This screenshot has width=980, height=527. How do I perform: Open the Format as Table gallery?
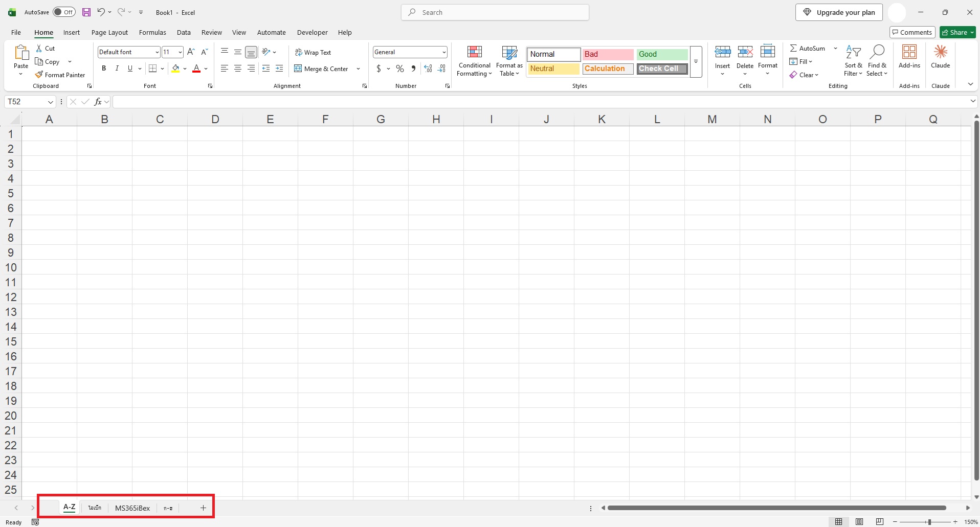click(509, 61)
